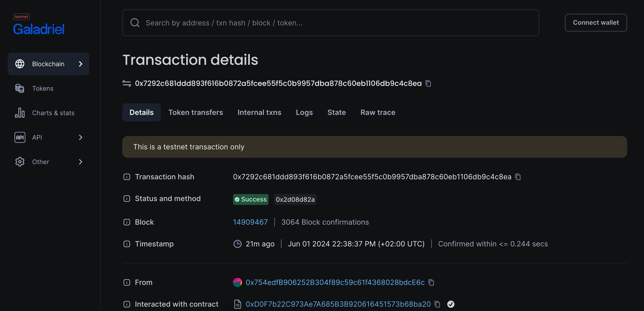The image size is (644, 311).
Task: Click the Charts & stats sidebar label
Action: tap(53, 113)
